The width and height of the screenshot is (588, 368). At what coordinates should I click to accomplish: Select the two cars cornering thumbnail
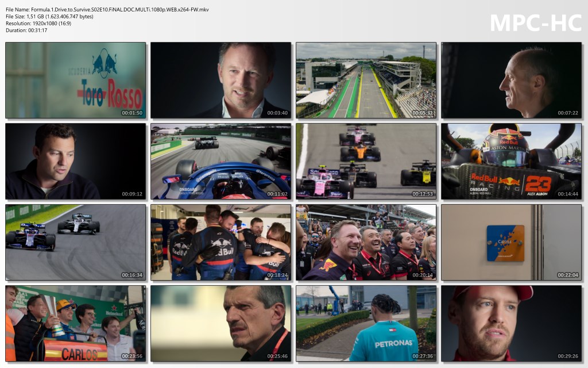tap(76, 242)
